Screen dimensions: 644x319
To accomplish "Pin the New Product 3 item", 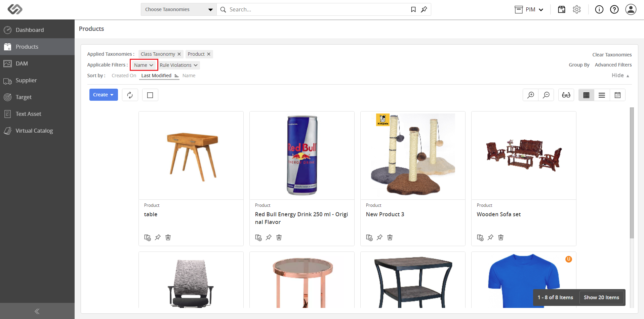I will (379, 237).
